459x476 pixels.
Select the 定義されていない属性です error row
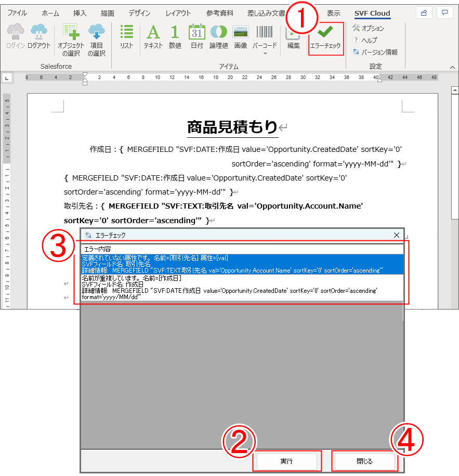(242, 264)
